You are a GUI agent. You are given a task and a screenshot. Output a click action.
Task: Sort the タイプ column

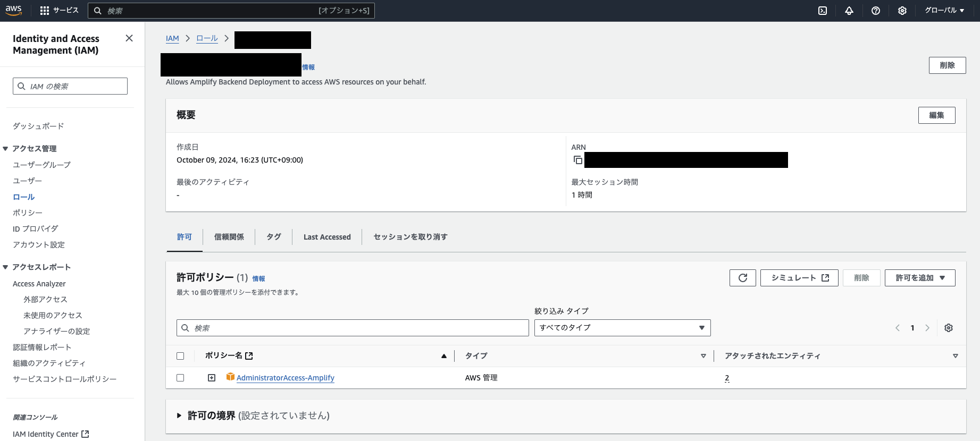(703, 356)
